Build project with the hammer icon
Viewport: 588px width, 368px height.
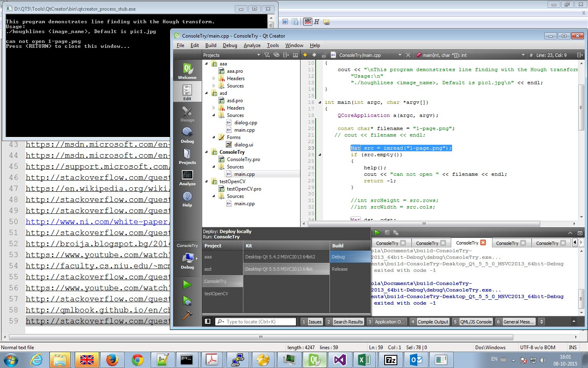(187, 315)
